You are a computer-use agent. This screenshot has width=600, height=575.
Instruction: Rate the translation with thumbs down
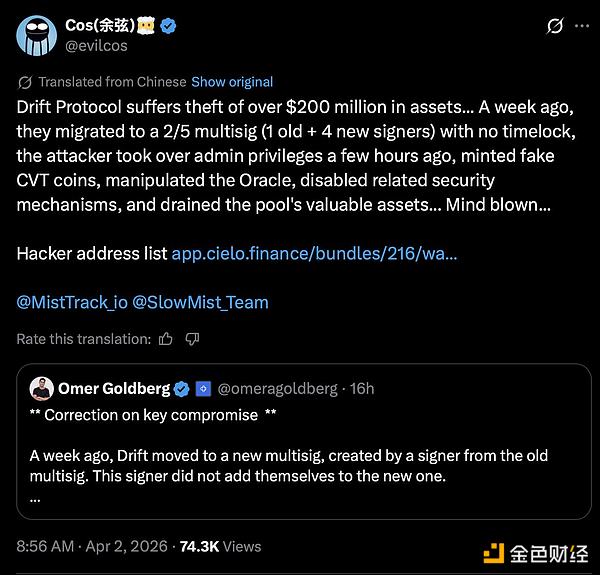(x=192, y=339)
